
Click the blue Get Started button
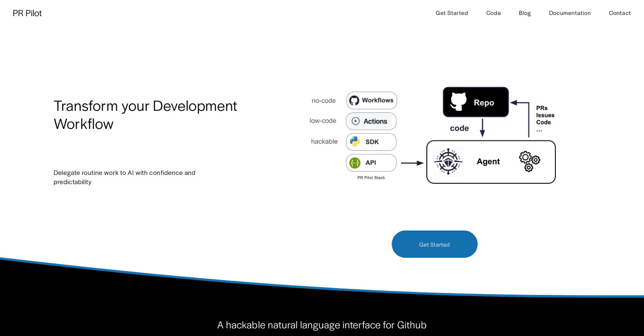pos(434,244)
